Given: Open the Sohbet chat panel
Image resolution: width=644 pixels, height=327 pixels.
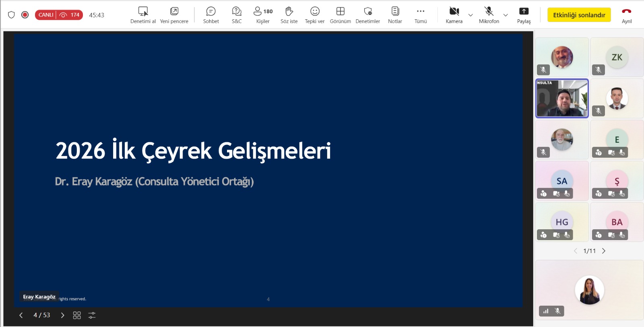Looking at the screenshot, I should (211, 15).
